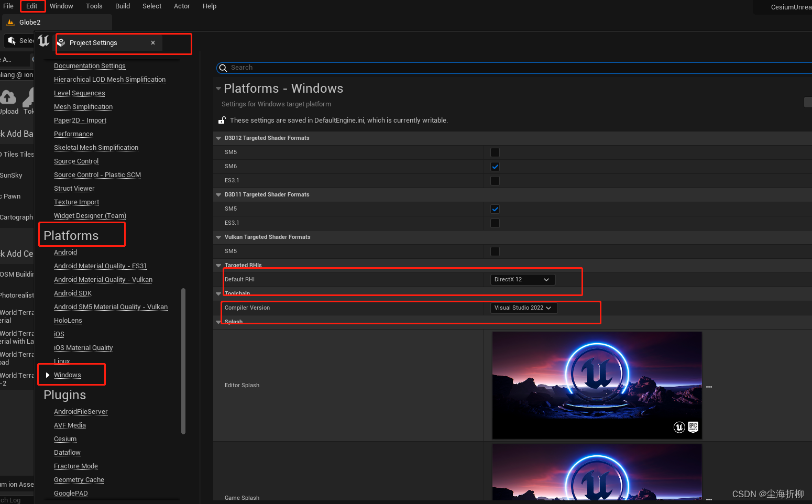
Task: Click the unlocked padlock icon
Action: (x=222, y=120)
